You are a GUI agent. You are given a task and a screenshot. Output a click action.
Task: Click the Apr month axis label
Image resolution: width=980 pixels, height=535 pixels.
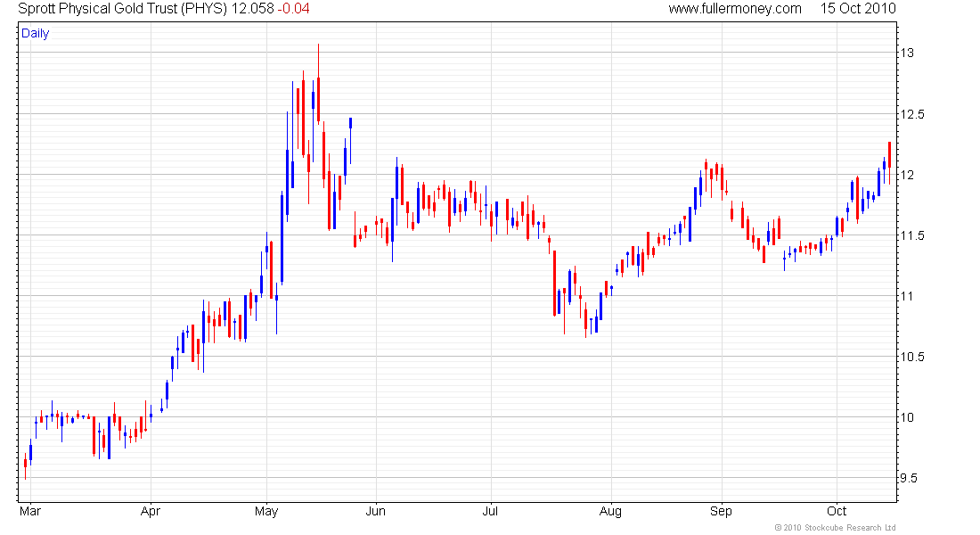[x=151, y=511]
